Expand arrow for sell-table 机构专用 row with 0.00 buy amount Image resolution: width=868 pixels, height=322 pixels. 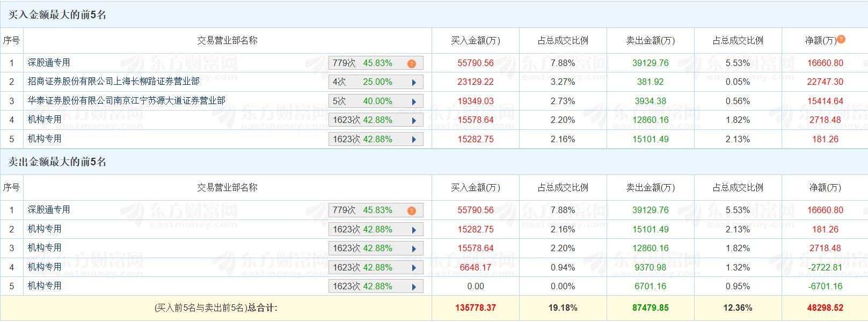[414, 287]
